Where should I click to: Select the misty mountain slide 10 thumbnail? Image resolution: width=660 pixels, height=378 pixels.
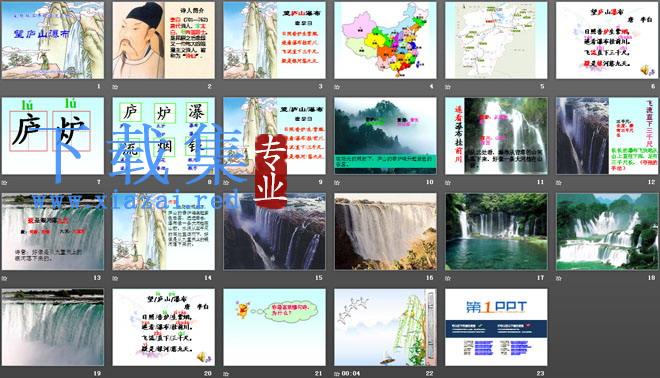pos(385,136)
